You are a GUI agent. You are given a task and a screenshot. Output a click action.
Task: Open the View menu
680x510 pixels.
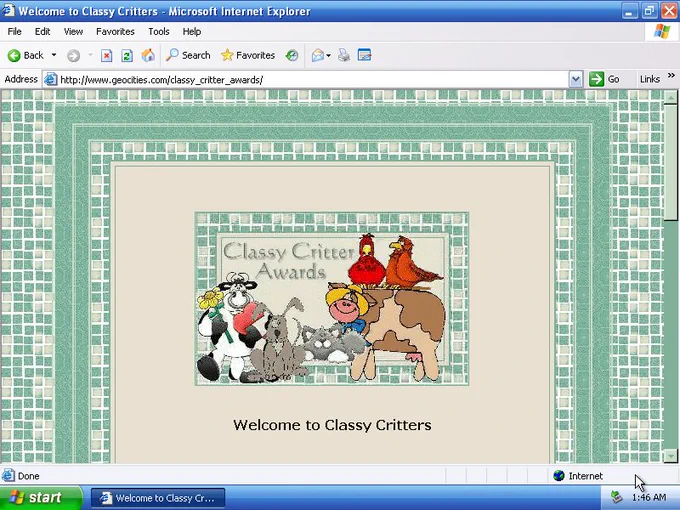73,32
